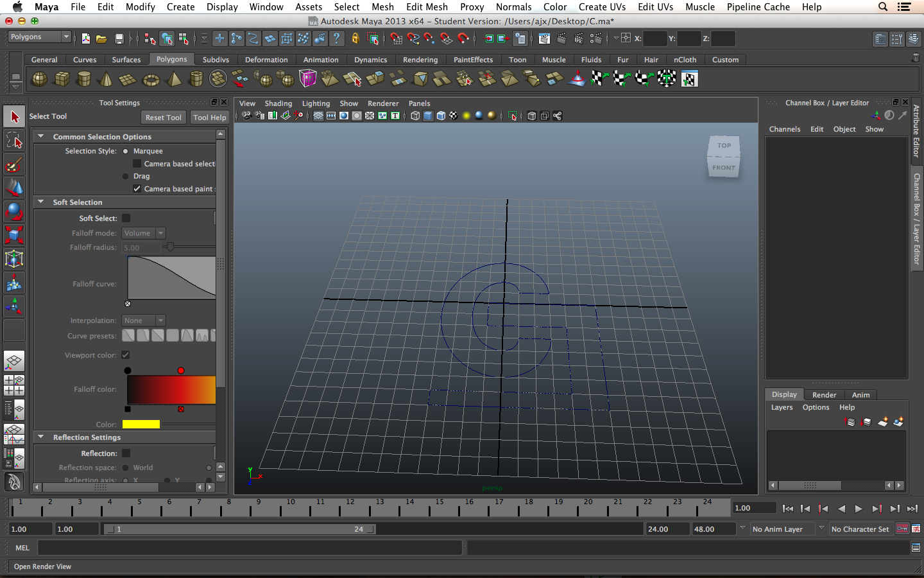This screenshot has height=578, width=924.
Task: Collapse Common Selection Options section
Action: click(41, 137)
